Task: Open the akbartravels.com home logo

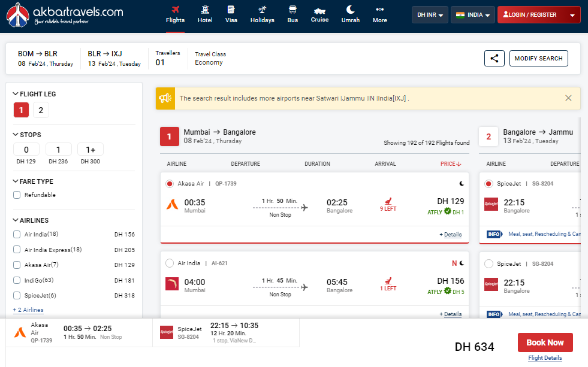Action: (65, 15)
